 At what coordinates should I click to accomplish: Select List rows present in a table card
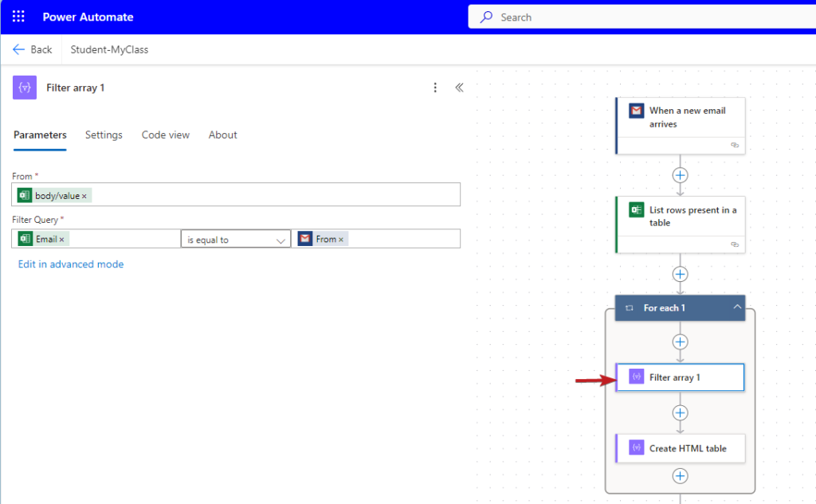tap(681, 225)
